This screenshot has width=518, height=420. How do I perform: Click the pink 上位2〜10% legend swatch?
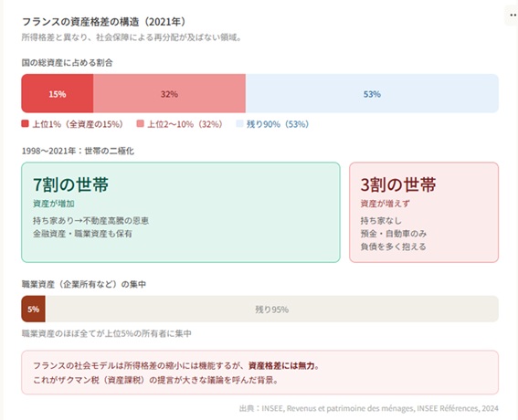[141, 124]
